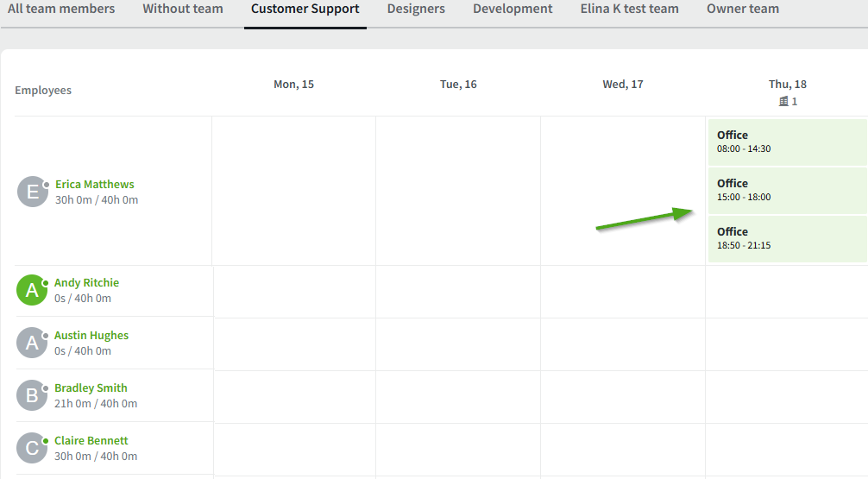Switch to the All team members tab
The height and width of the screenshot is (479, 868).
click(x=61, y=9)
